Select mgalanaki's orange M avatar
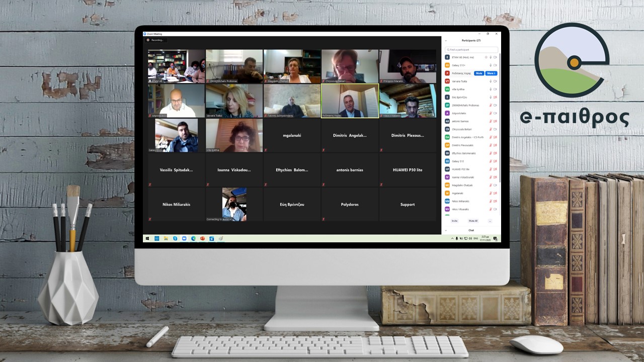This screenshot has width=644, height=362. [447, 193]
